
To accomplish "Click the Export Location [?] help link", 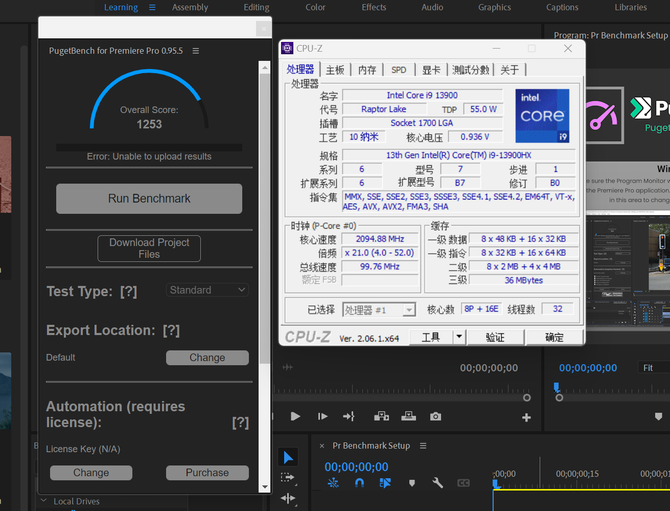I will (x=171, y=330).
